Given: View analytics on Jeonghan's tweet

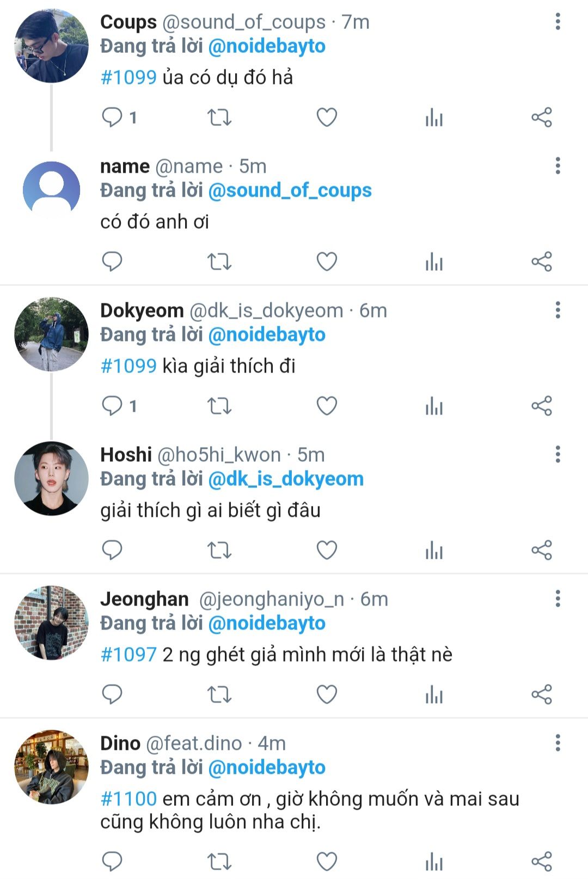Looking at the screenshot, I should click(x=434, y=694).
